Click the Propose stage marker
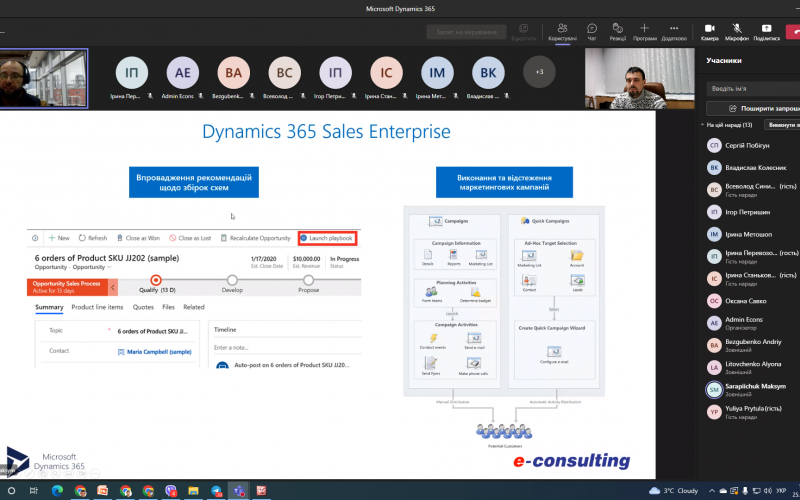This screenshot has width=800, height=500. click(308, 280)
